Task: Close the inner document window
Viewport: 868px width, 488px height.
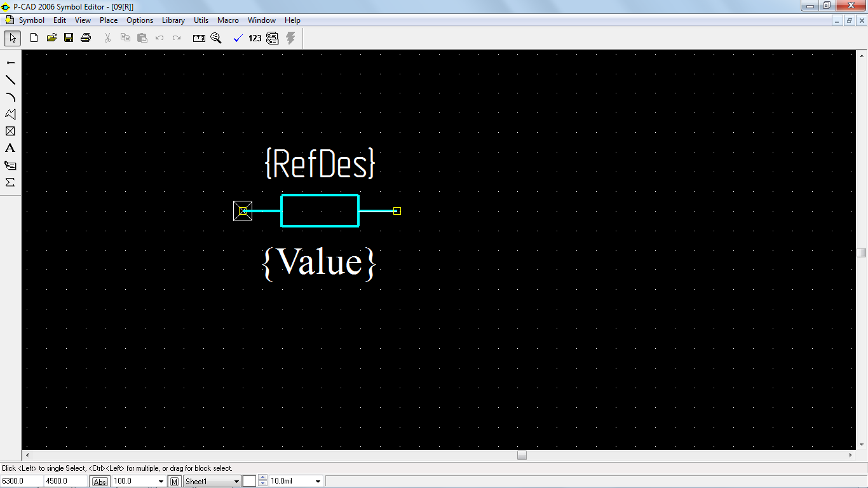Action: [861, 20]
